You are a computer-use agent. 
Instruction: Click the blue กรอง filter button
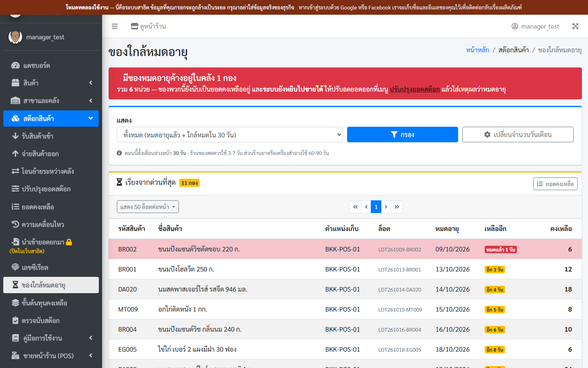403,135
